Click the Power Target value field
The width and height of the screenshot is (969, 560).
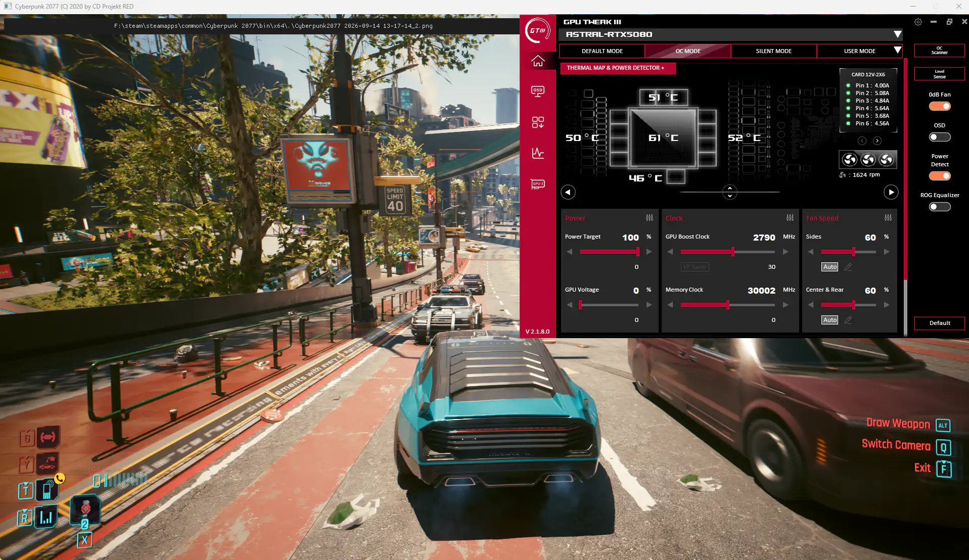[x=630, y=237]
